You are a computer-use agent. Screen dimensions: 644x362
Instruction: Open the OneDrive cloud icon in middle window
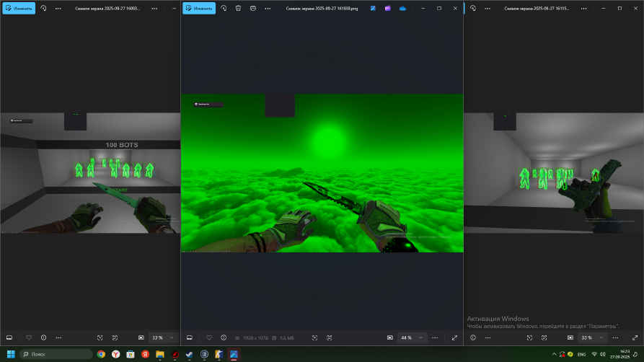[402, 8]
